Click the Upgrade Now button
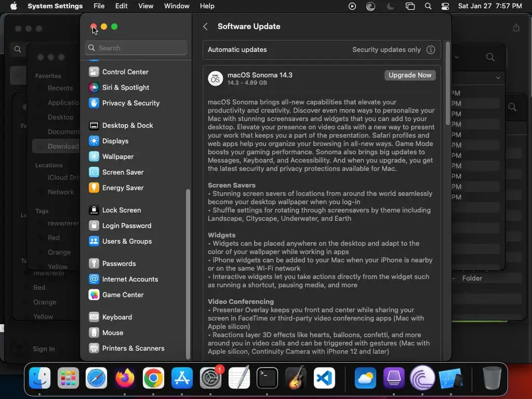532x399 pixels. tap(410, 75)
